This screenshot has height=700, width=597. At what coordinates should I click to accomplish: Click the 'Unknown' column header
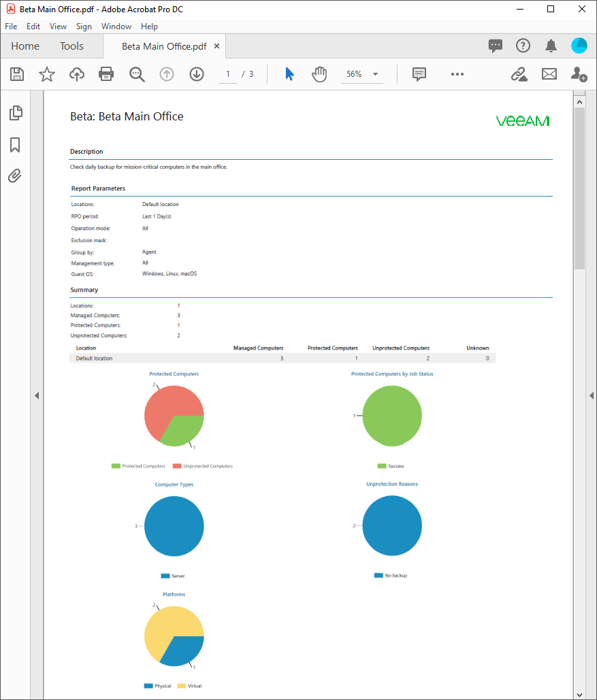click(x=478, y=348)
